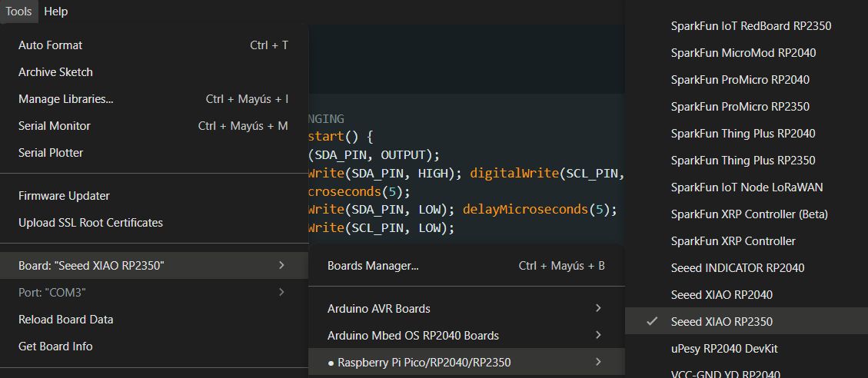868x378 pixels.
Task: Open the Help menu
Action: point(56,12)
